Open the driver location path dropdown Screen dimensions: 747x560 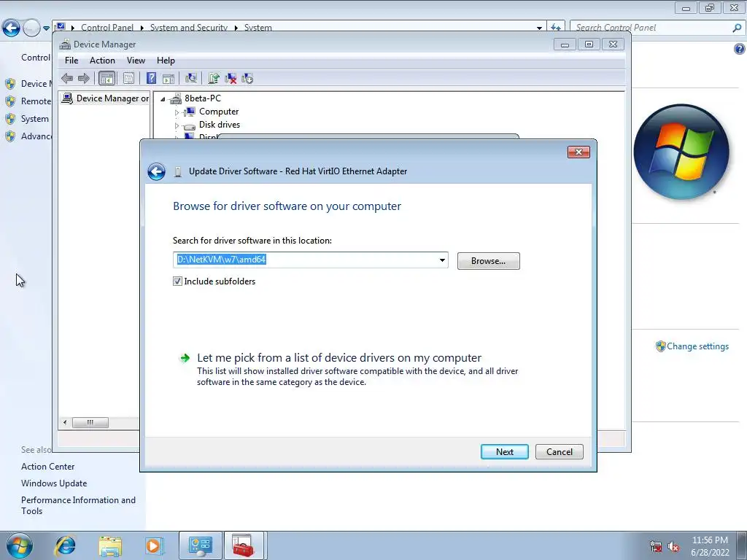442,260
